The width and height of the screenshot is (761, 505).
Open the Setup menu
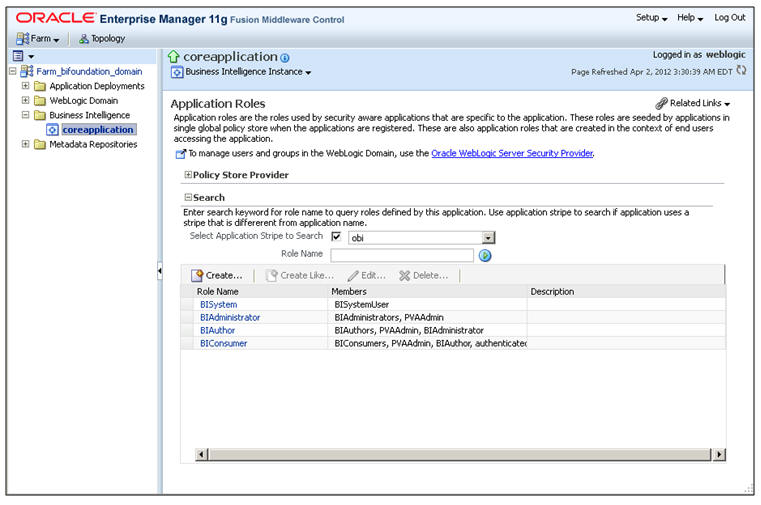tap(651, 18)
